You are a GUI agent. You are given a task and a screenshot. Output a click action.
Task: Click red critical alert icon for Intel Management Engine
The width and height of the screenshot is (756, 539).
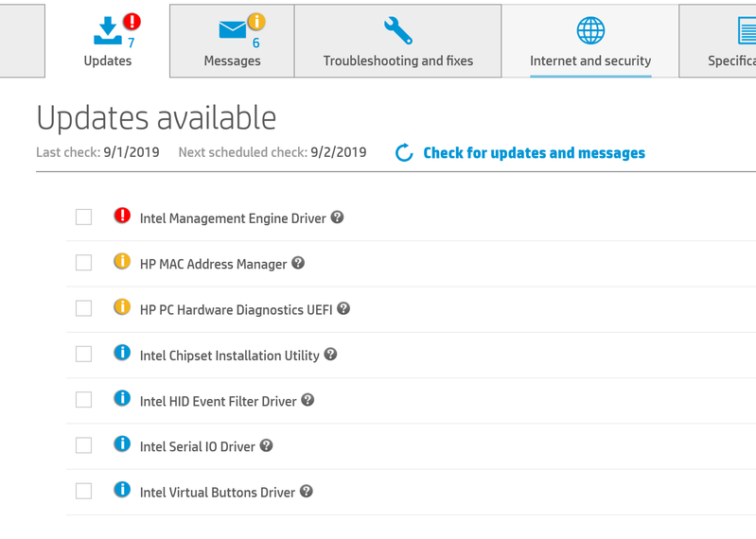point(122,217)
